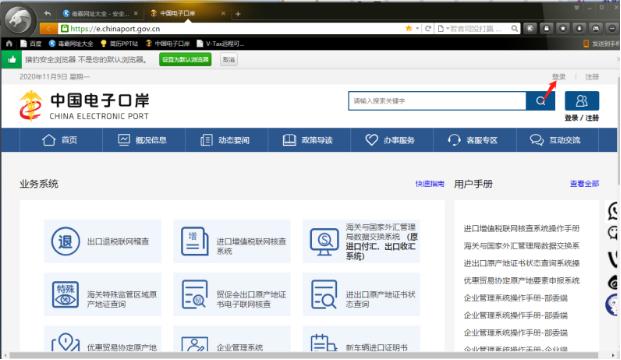Screen dimensions: 621x360
Task: Click 查看全部 beside 用户手册
Action: coord(584,183)
